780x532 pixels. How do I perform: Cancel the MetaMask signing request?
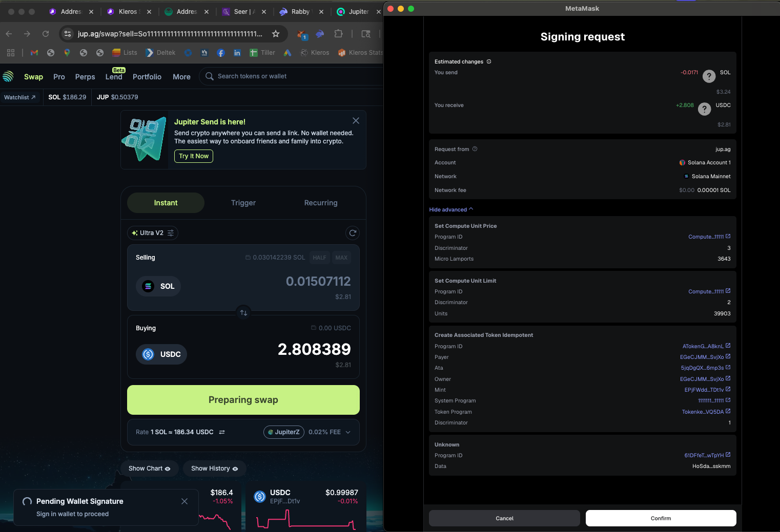pos(504,518)
